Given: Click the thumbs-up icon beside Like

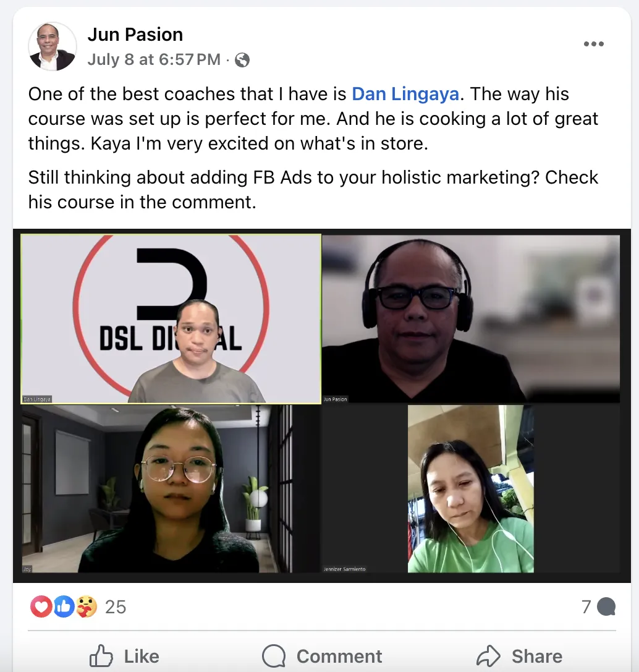Looking at the screenshot, I should tap(101, 656).
